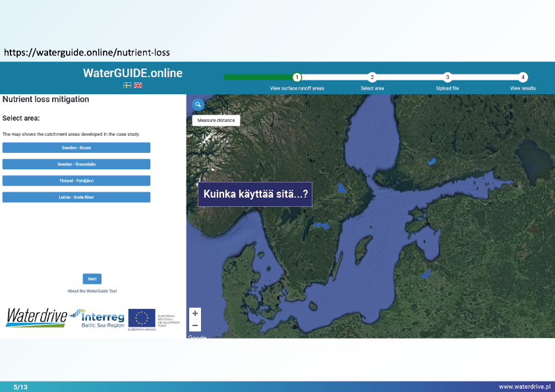Click the Waterdrive logo
This screenshot has height=392, width=555.
pos(36,318)
